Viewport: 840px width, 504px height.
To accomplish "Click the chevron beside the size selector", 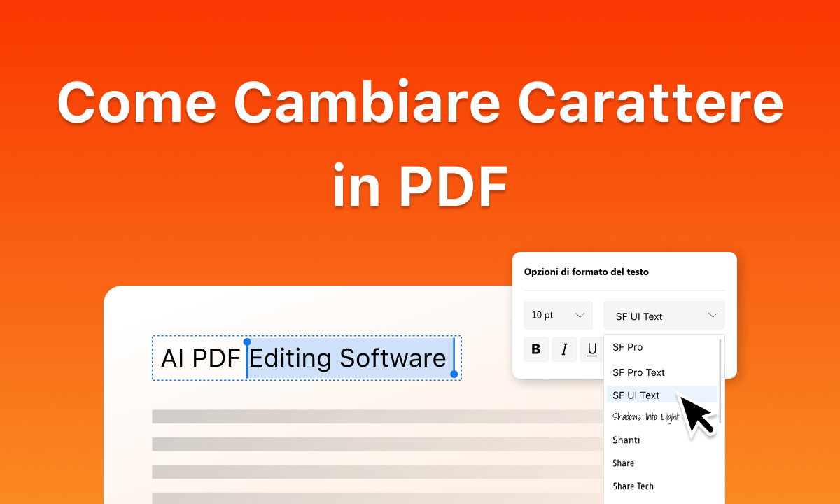I will point(580,315).
